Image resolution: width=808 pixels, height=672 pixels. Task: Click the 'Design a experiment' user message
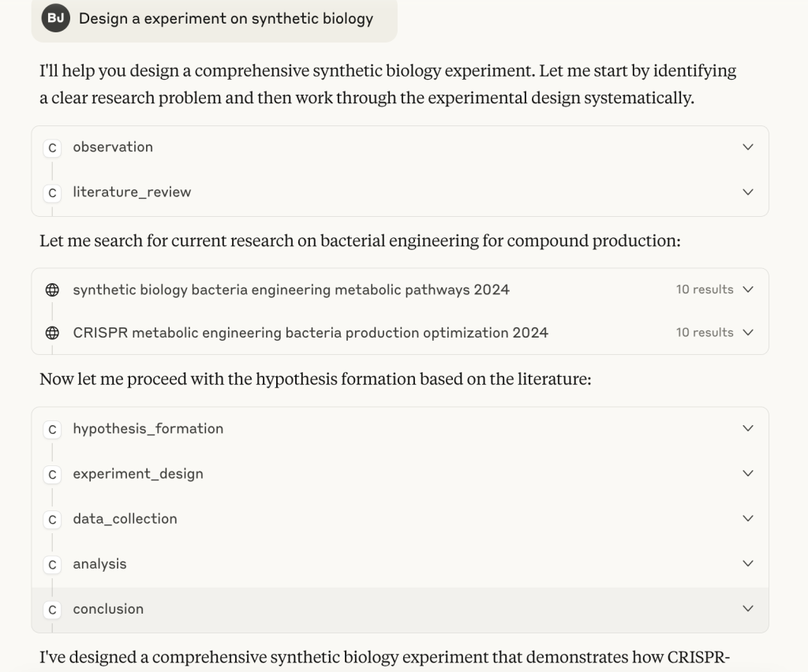226,19
